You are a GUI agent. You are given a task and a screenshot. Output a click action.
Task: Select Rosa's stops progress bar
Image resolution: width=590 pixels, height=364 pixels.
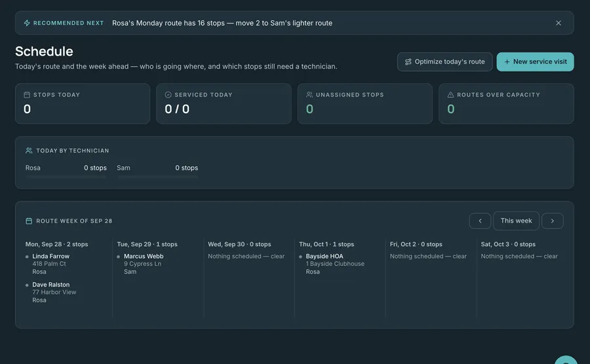[x=66, y=177]
